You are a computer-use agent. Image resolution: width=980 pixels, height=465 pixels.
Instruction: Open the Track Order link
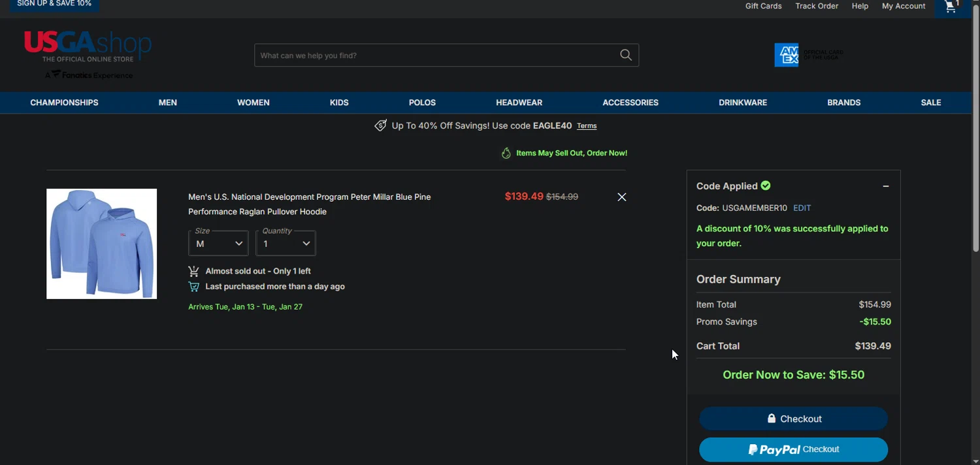pos(817,6)
